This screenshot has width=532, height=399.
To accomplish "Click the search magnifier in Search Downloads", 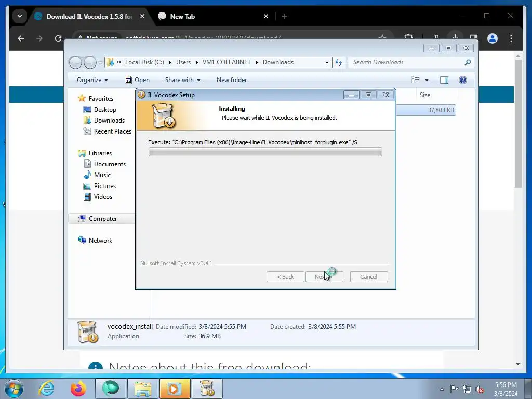I will [x=468, y=62].
